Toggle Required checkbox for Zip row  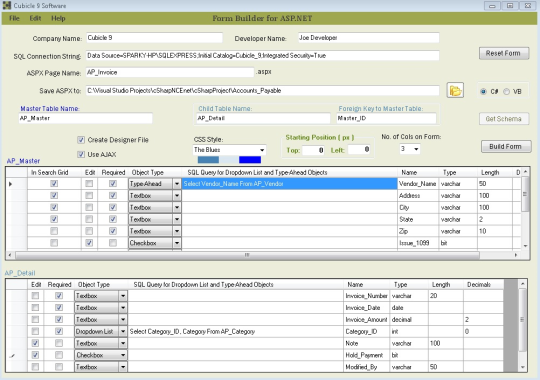113,231
